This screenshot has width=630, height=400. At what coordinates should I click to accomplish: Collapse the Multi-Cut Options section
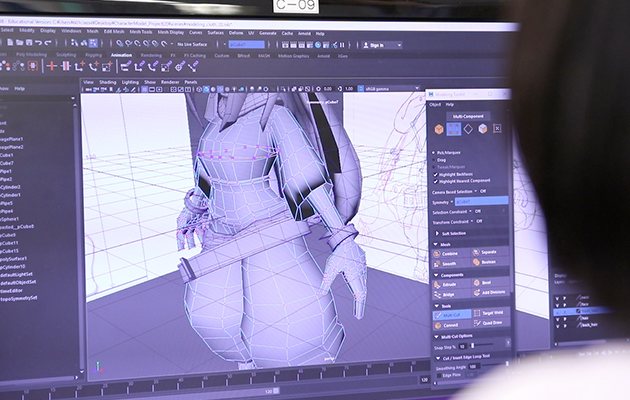coord(436,337)
